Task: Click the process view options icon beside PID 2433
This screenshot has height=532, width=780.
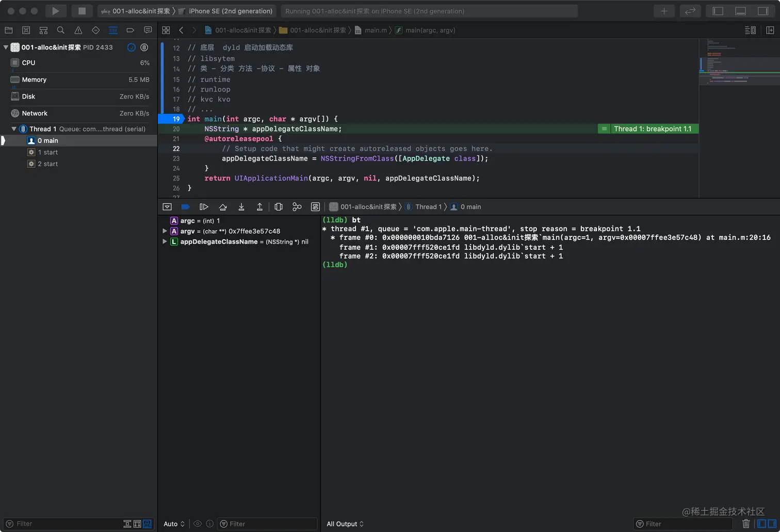Action: coord(132,47)
